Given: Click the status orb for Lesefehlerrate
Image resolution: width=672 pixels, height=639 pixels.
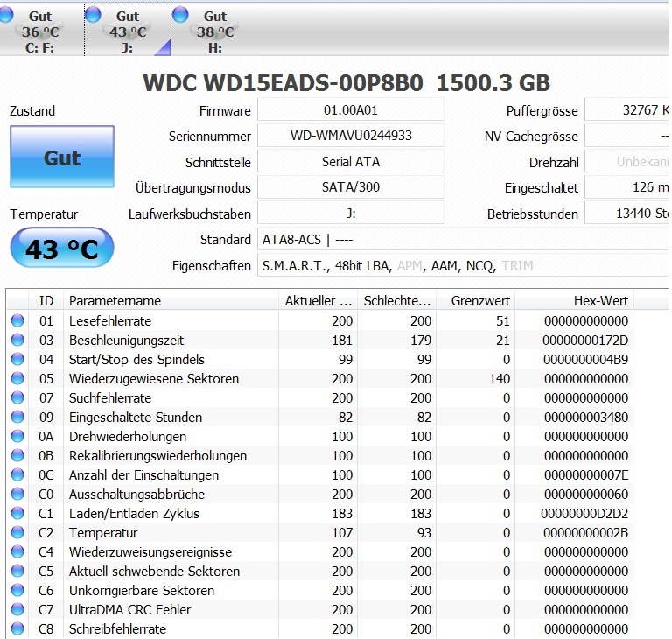Looking at the screenshot, I should click(17, 320).
